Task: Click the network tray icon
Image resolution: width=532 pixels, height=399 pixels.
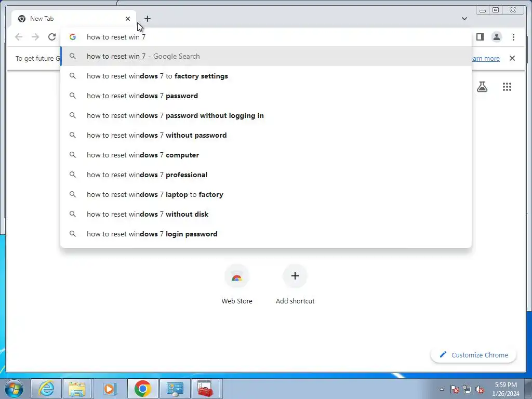Action: coord(467,389)
